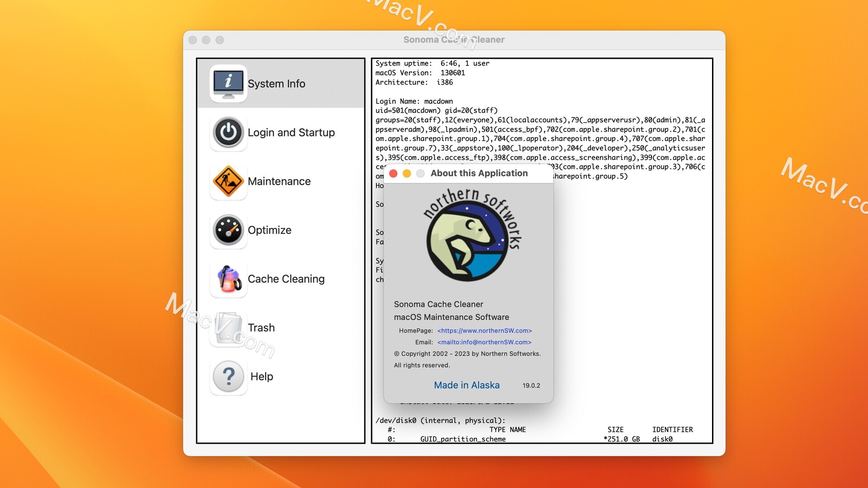Open the Login and Startup section
Screen dimensions: 868x488
pos(291,132)
